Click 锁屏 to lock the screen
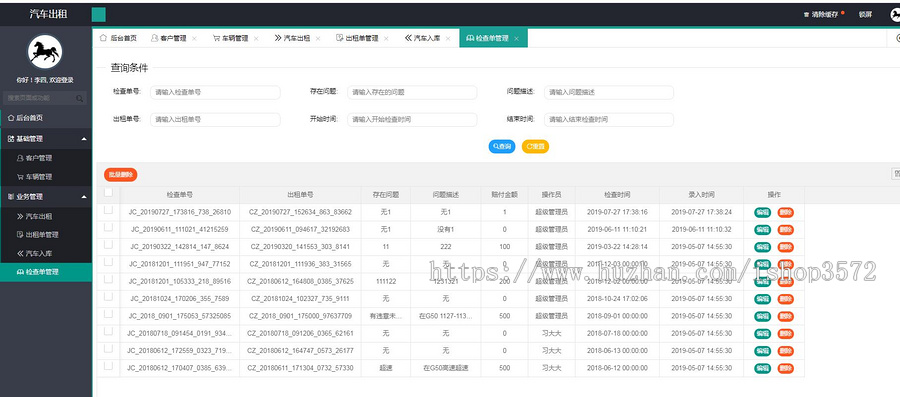 tap(865, 15)
